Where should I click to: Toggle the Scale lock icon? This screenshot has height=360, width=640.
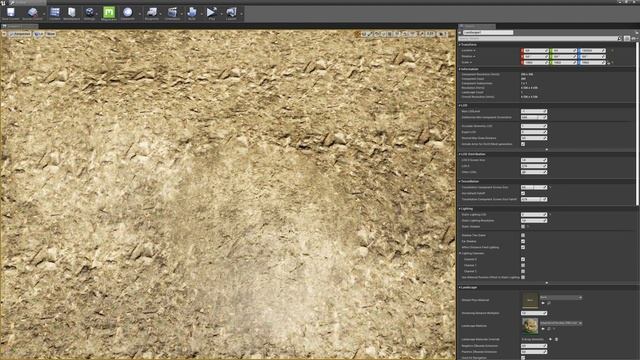click(x=609, y=62)
